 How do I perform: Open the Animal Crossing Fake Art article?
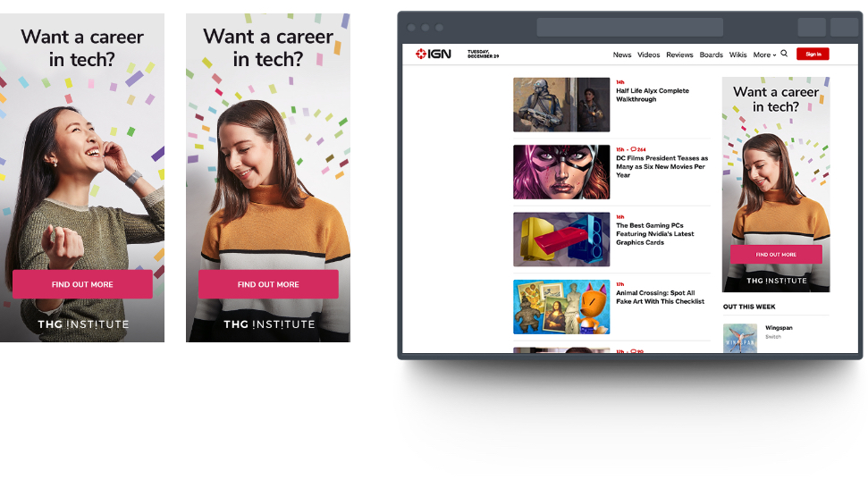(660, 297)
